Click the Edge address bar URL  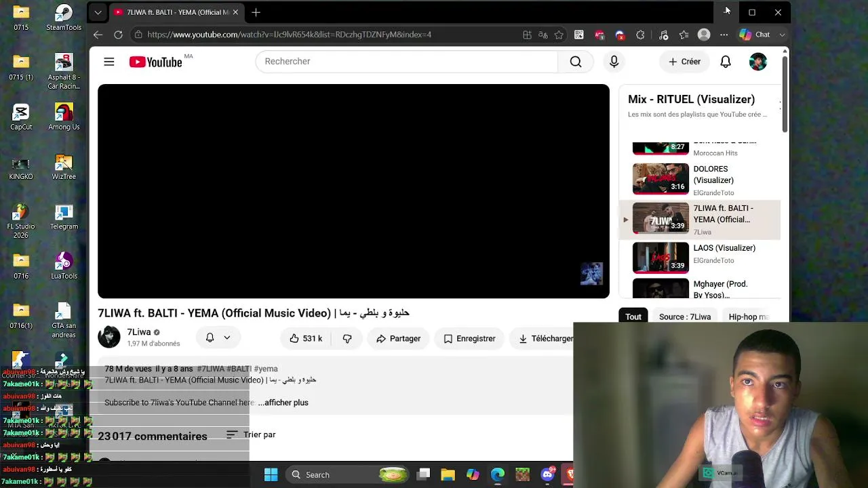[289, 35]
